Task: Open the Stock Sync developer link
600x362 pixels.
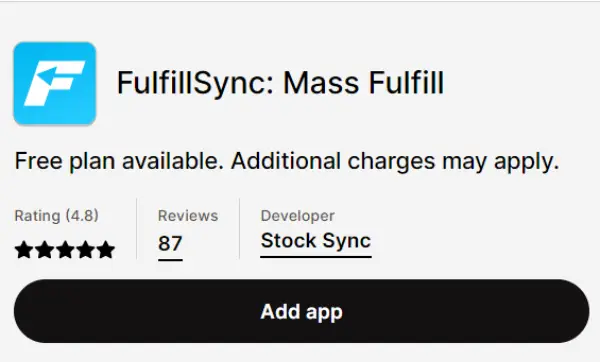Action: (316, 241)
